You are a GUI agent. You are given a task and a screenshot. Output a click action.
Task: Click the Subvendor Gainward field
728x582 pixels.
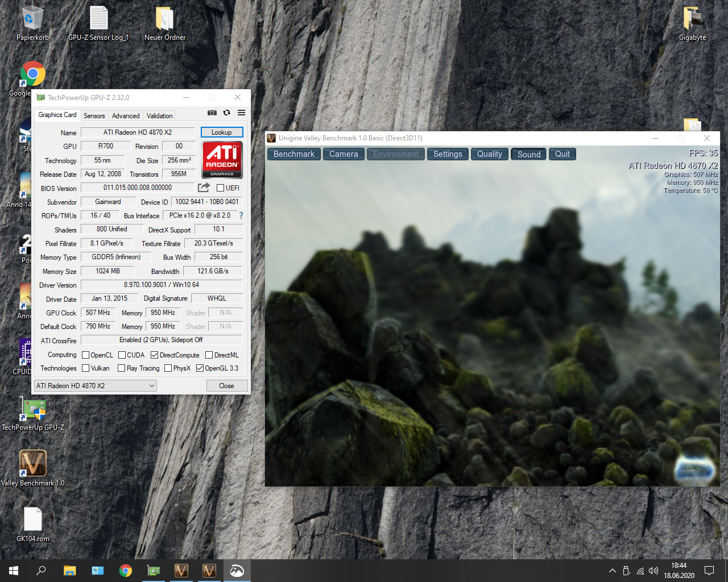click(x=108, y=202)
